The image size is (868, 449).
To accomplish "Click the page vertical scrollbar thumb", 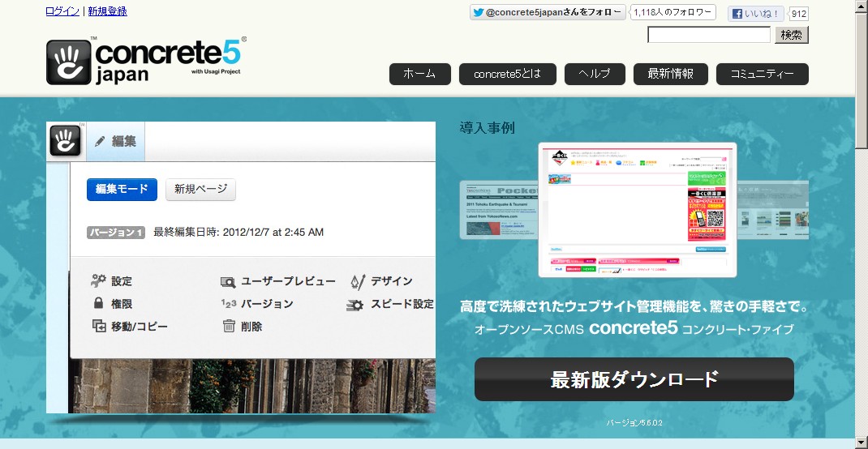I will click(862, 80).
